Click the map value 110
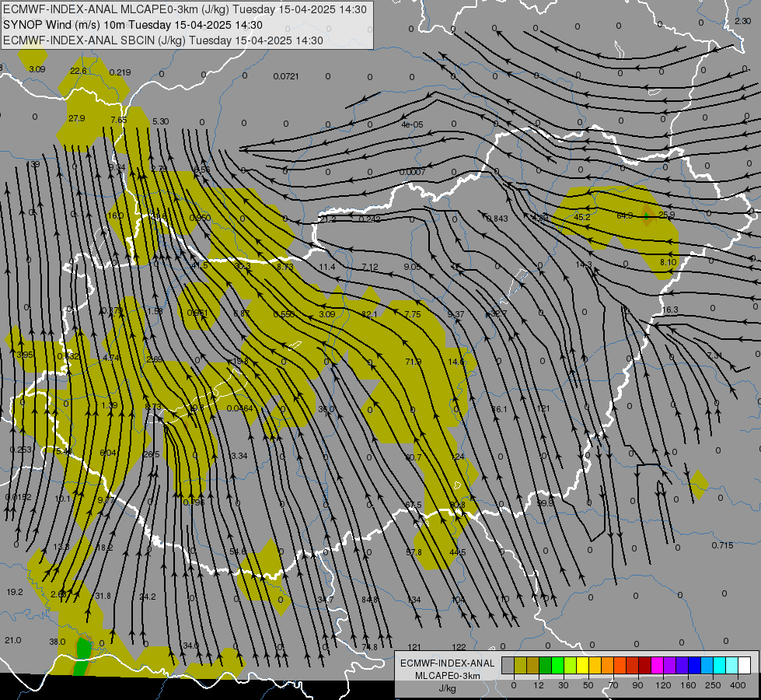Image resolution: width=761 pixels, height=700 pixels. (502, 599)
